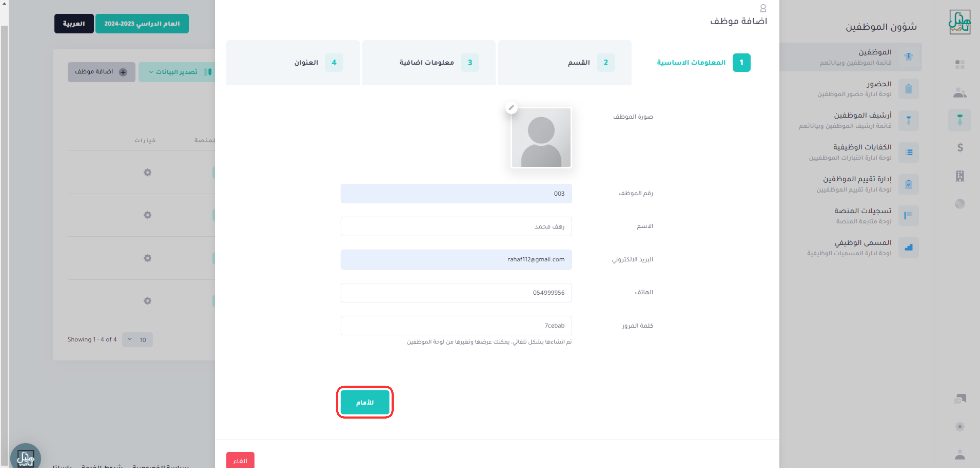Open الكفايات الوظيفية menu entry
Screen dimensions: 980x468
click(x=851, y=152)
